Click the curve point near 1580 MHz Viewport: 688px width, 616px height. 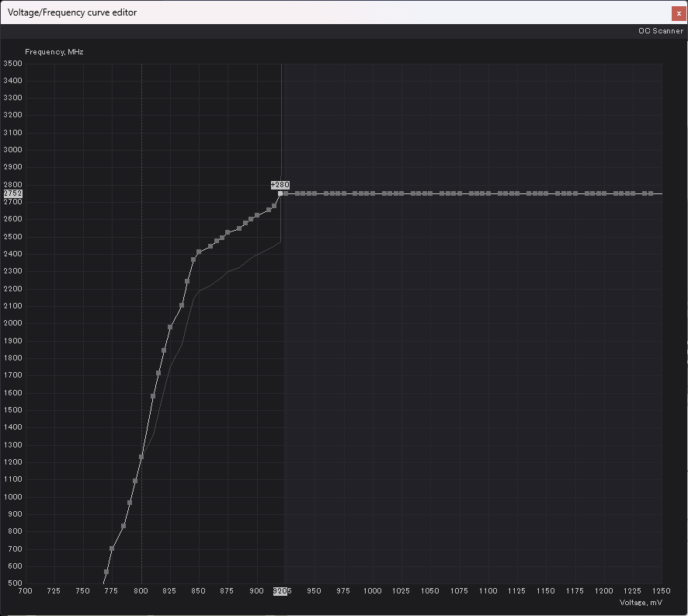(153, 396)
